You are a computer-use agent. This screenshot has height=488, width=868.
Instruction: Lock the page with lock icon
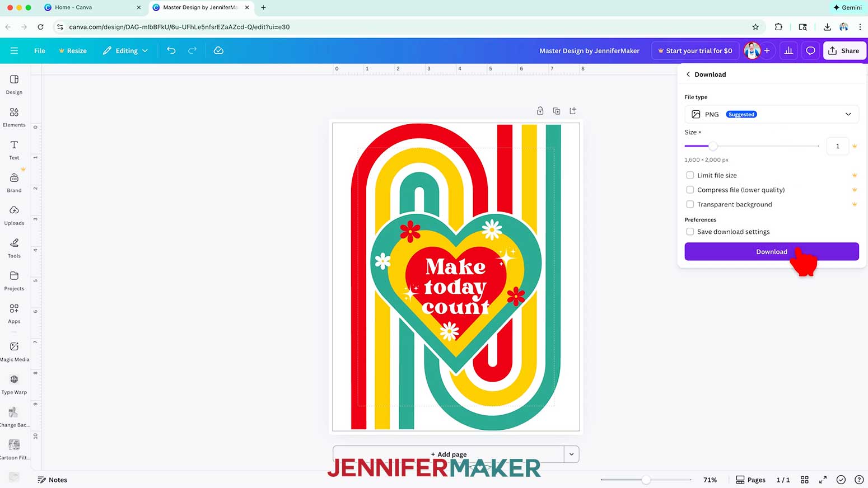coord(540,111)
